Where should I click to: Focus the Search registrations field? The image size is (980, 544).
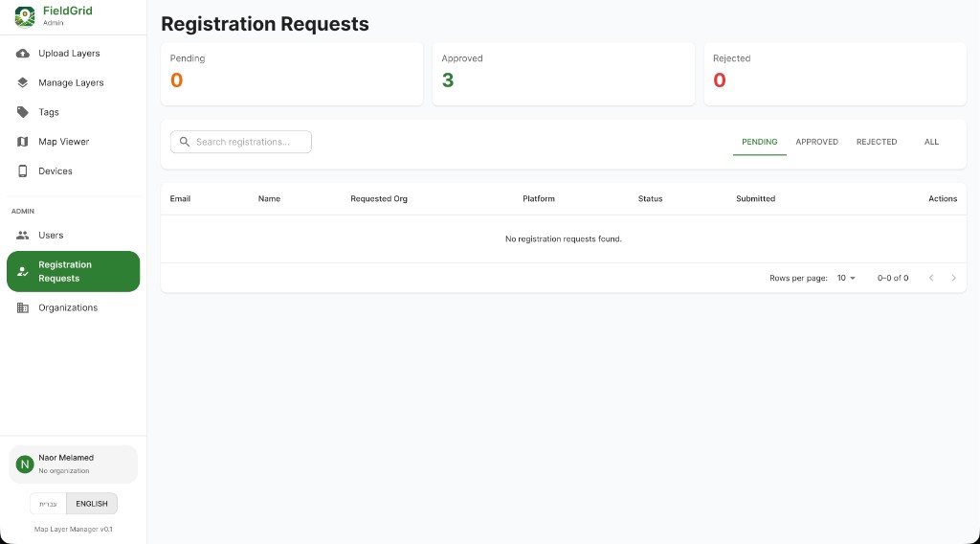pyautogui.click(x=240, y=142)
